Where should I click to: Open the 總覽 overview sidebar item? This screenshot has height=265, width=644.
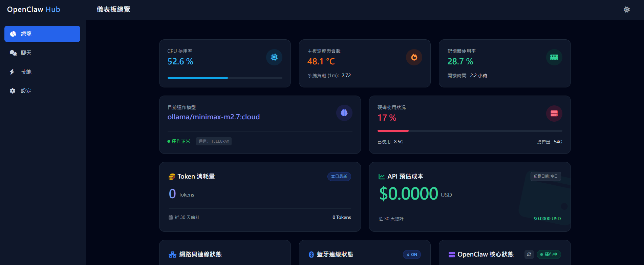coord(42,34)
